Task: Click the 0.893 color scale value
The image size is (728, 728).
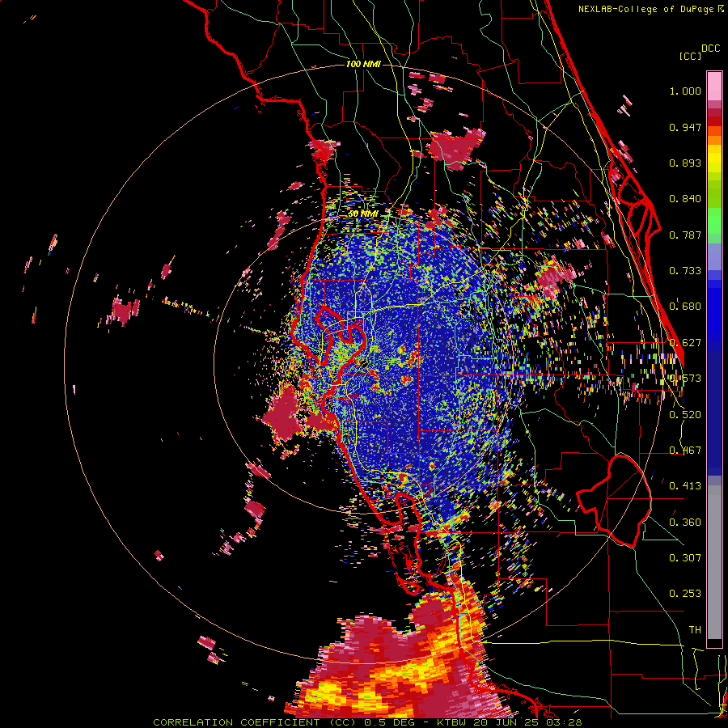Action: [685, 163]
